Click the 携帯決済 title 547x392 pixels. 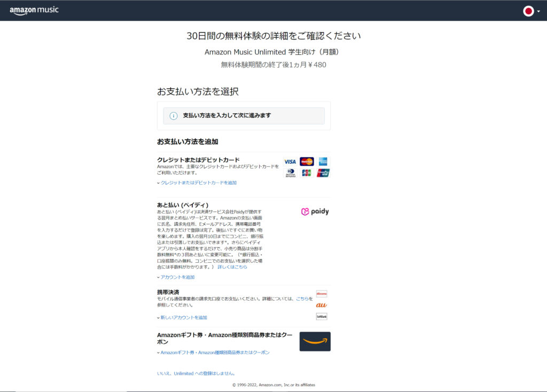[168, 292]
